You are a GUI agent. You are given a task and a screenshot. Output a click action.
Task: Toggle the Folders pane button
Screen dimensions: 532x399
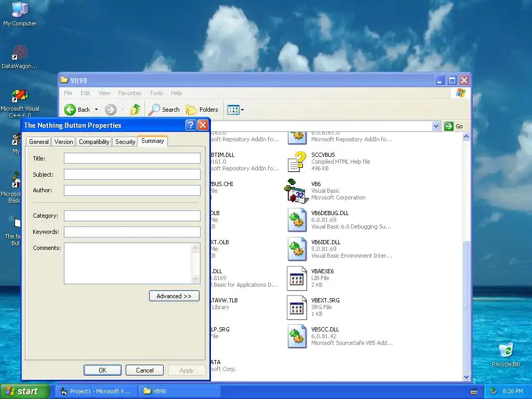pyautogui.click(x=202, y=110)
